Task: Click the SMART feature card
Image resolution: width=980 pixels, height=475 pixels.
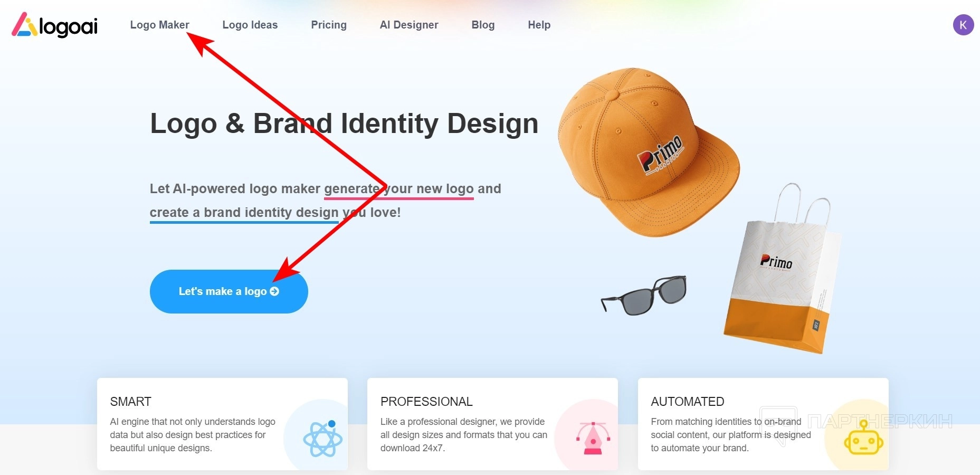Action: pos(222,424)
